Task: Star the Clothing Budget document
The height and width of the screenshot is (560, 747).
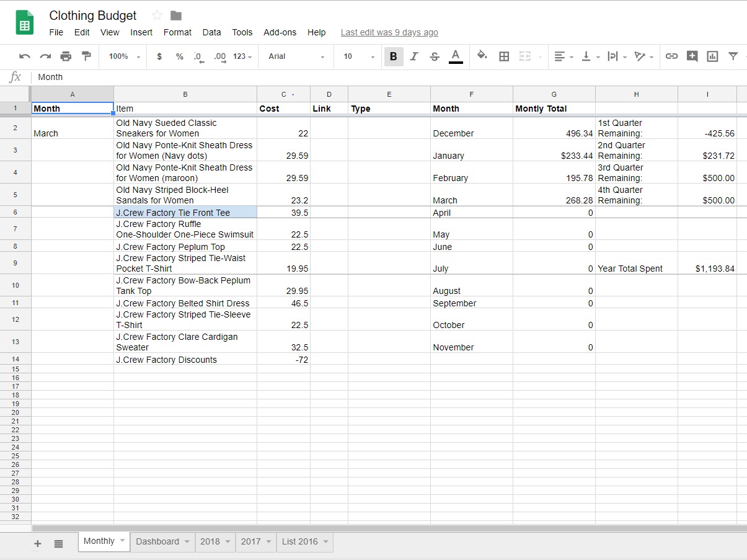Action: point(157,16)
